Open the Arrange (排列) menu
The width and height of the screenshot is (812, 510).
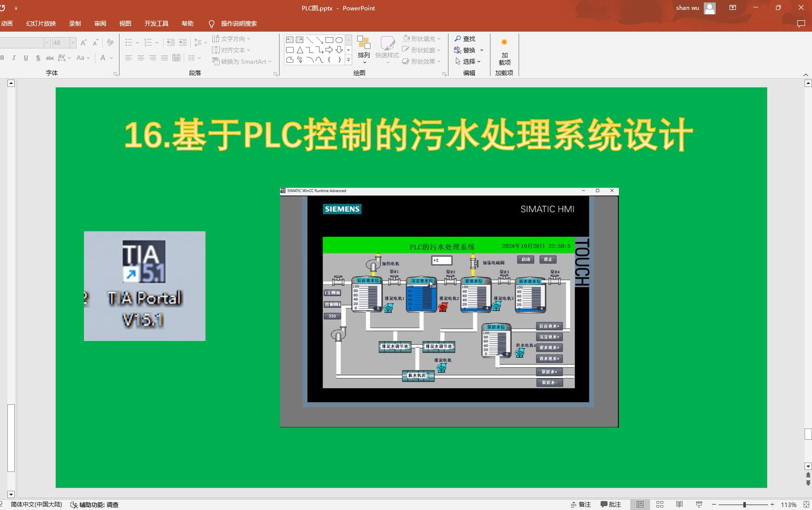pyautogui.click(x=364, y=49)
